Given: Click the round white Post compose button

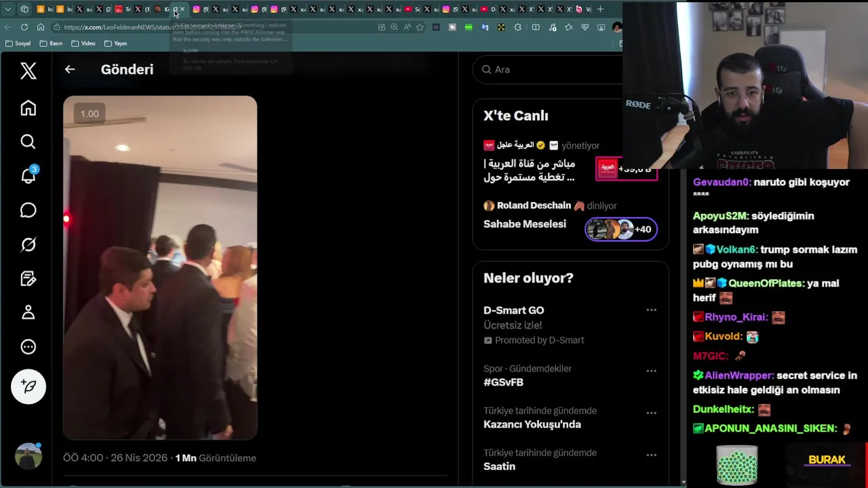Looking at the screenshot, I should tap(28, 386).
